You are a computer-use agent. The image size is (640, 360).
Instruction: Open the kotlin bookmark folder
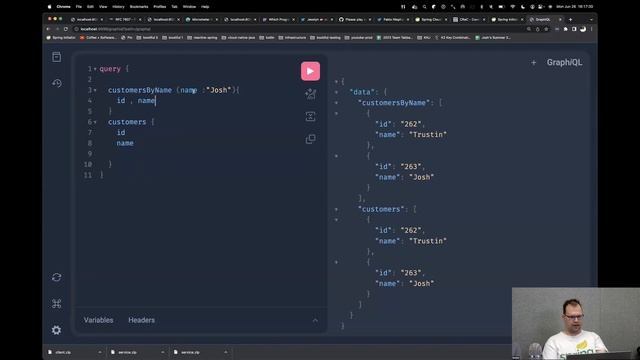(x=267, y=38)
